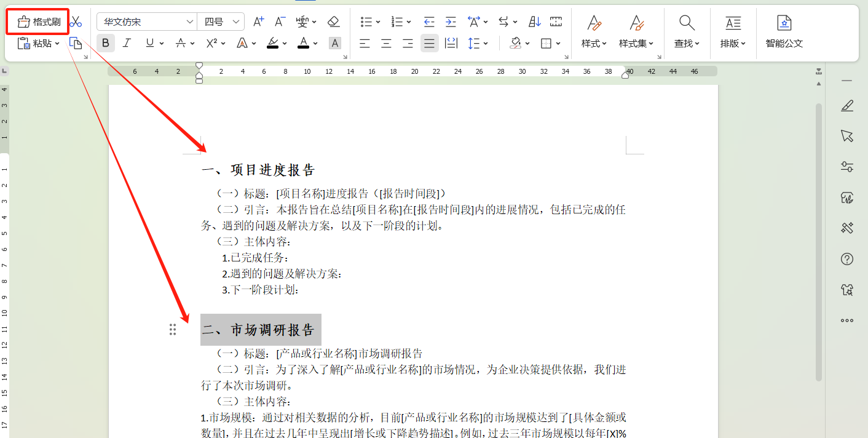
Task: Click the copy icon below scissors
Action: (76, 43)
